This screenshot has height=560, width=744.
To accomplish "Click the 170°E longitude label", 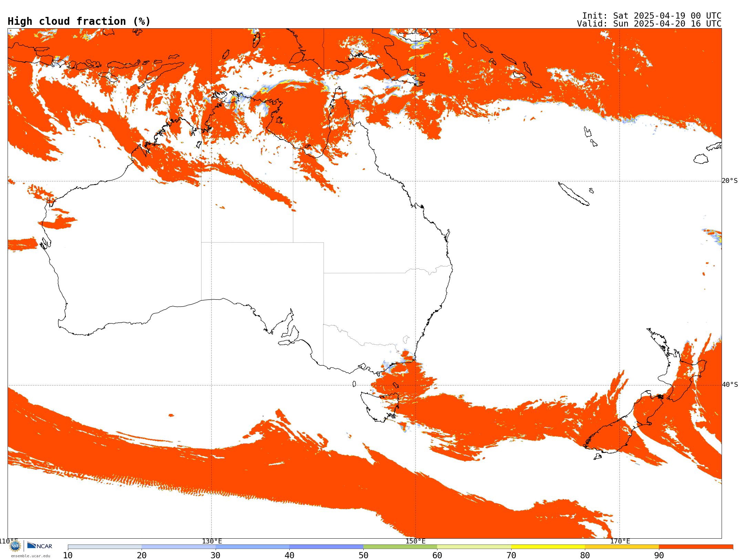I will pos(620,541).
